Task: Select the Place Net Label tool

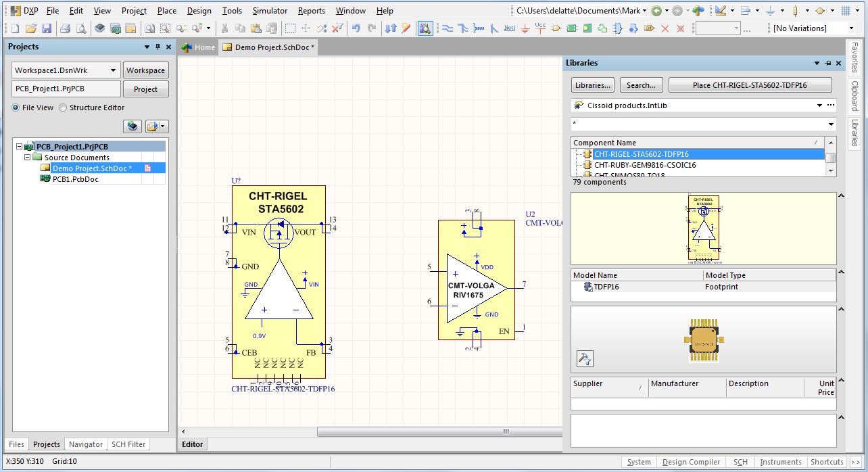Action: [510, 28]
